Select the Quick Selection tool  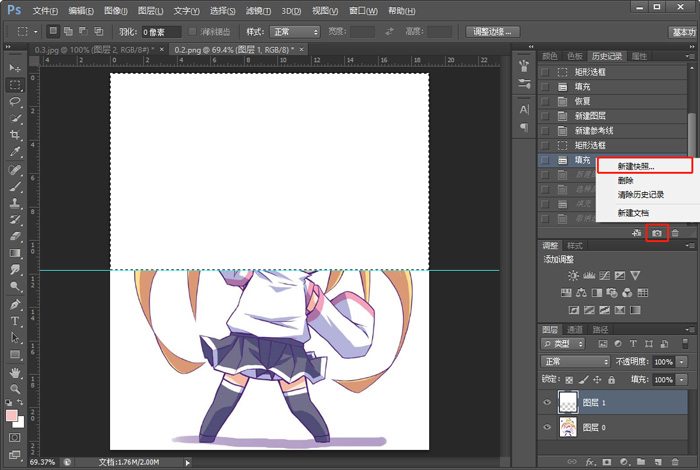pyautogui.click(x=15, y=119)
